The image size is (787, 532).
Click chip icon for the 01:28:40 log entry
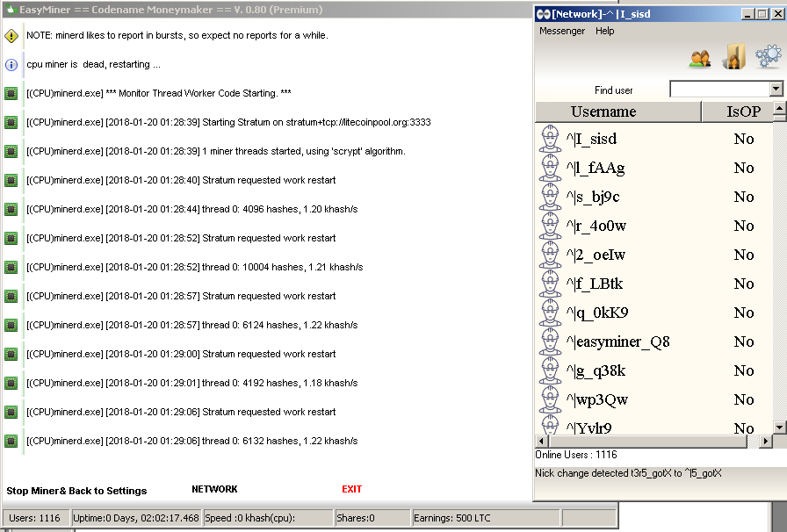pos(11,180)
